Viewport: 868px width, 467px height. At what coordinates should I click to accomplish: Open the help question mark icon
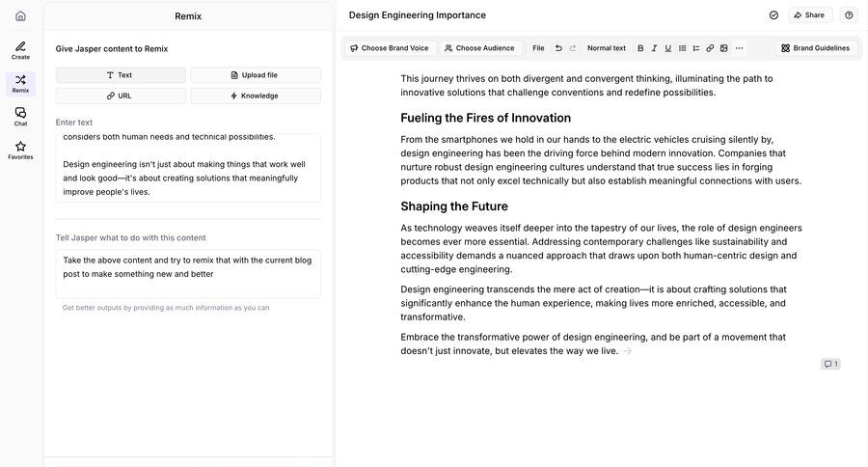[849, 15]
